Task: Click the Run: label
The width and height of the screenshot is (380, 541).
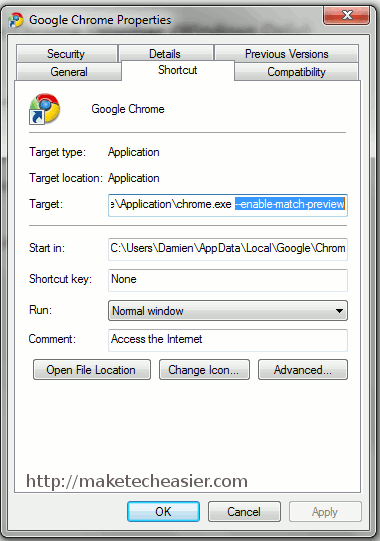Action: [40, 310]
